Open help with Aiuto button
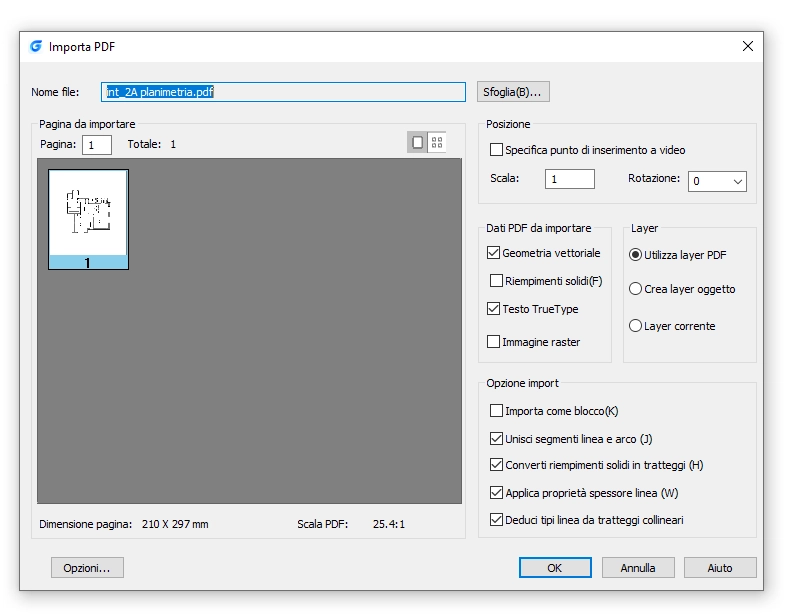 pos(720,568)
